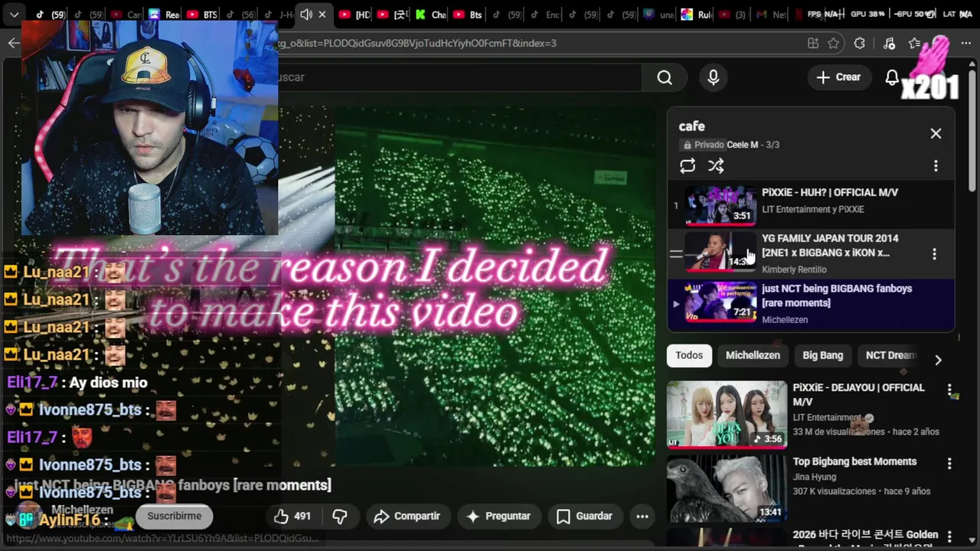
Task: Toggle playlist shuffle
Action: click(x=716, y=165)
